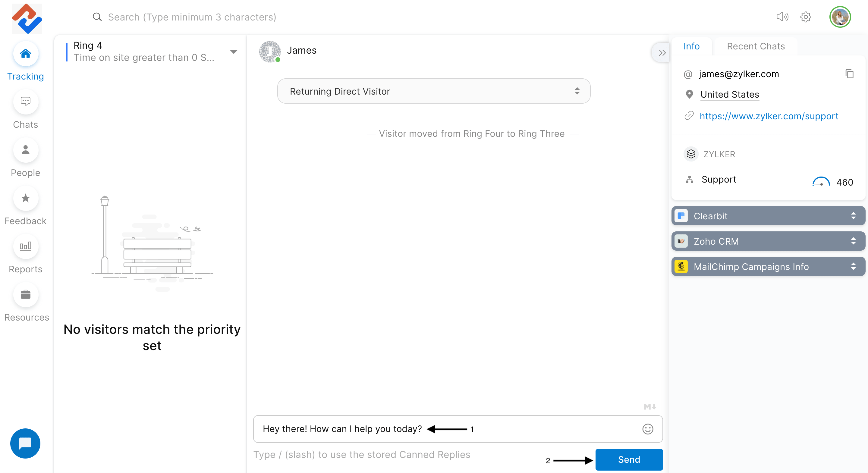Image resolution: width=868 pixels, height=473 pixels.
Task: Open the People section
Action: pos(26,150)
